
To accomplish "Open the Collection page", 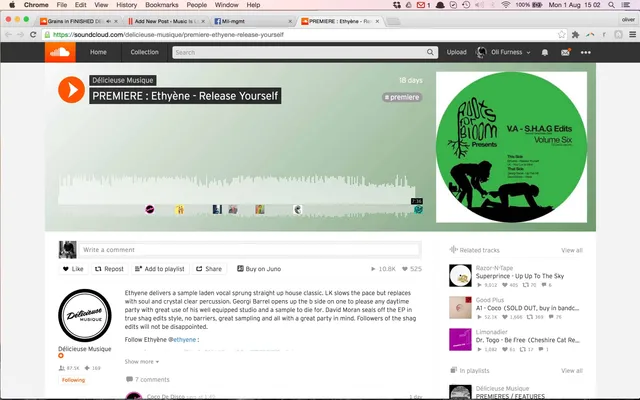I will (144, 52).
